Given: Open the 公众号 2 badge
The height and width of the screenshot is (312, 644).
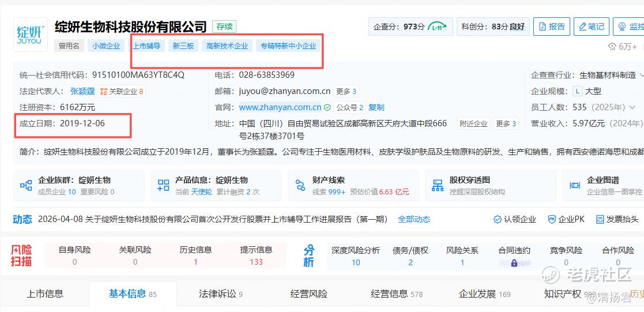Looking at the screenshot, I should 350,108.
